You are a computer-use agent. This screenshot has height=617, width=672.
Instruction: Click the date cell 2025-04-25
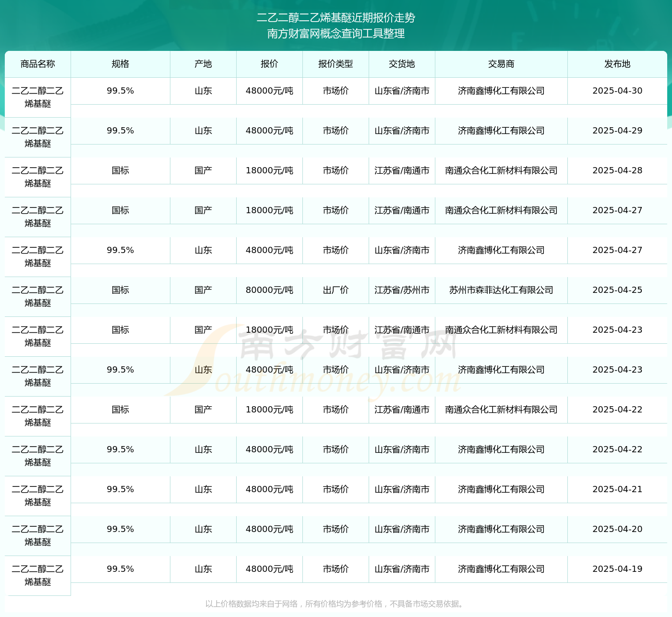click(618, 290)
